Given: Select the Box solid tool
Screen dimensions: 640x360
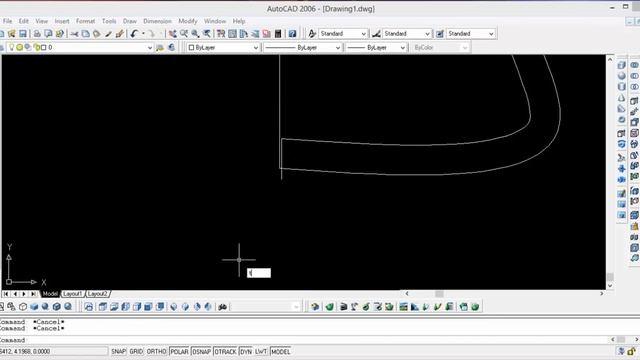Looking at the screenshot, I should point(621,65).
